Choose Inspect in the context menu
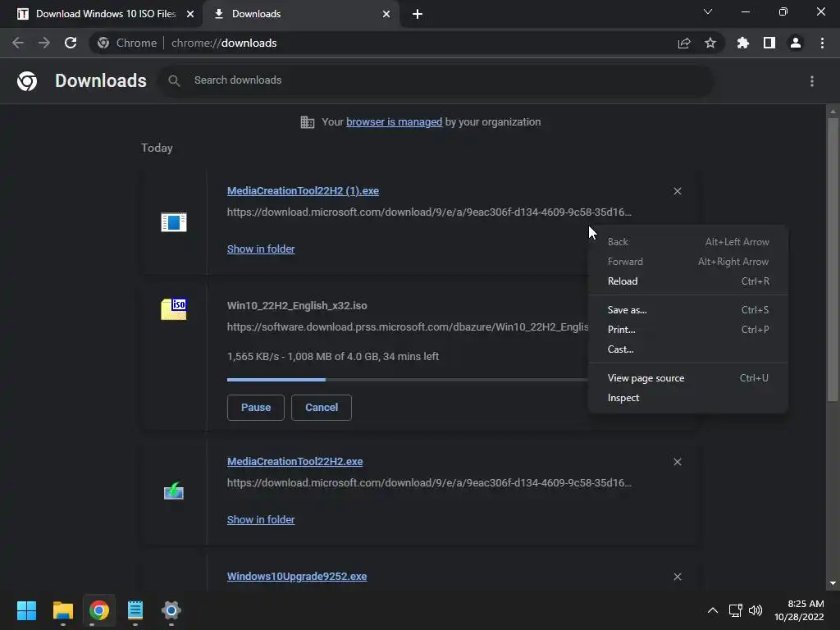Image resolution: width=840 pixels, height=630 pixels. coord(688,398)
